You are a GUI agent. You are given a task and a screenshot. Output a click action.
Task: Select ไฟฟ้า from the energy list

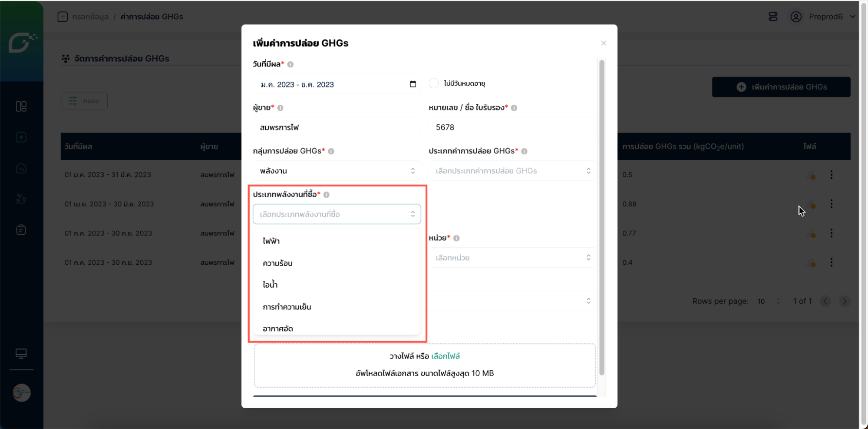pos(271,241)
